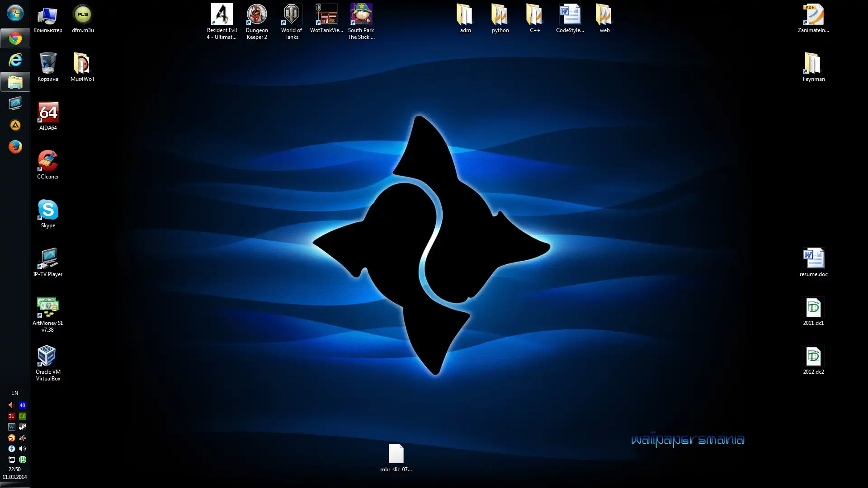Click the uTorrent tray icon
Viewport: 868px width, 488px height.
pos(23,460)
